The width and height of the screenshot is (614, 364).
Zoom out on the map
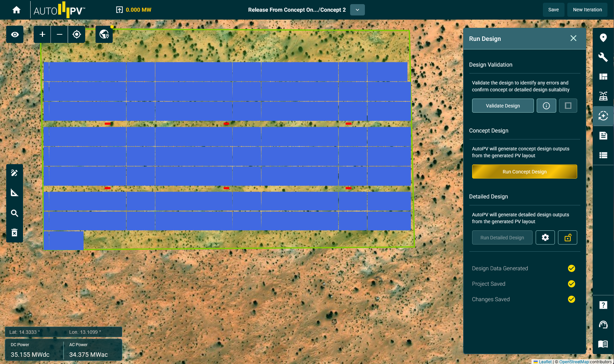point(59,34)
